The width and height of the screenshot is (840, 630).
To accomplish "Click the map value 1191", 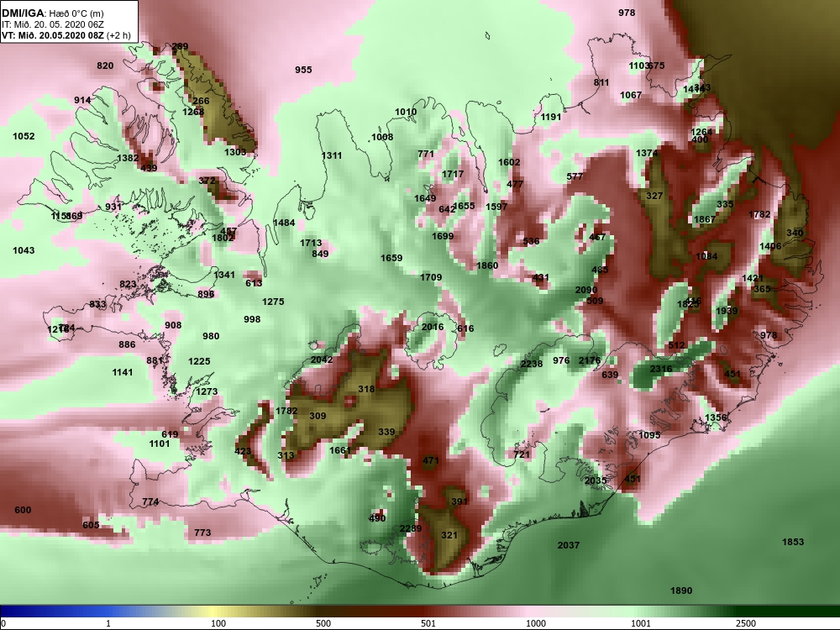I will (x=551, y=117).
